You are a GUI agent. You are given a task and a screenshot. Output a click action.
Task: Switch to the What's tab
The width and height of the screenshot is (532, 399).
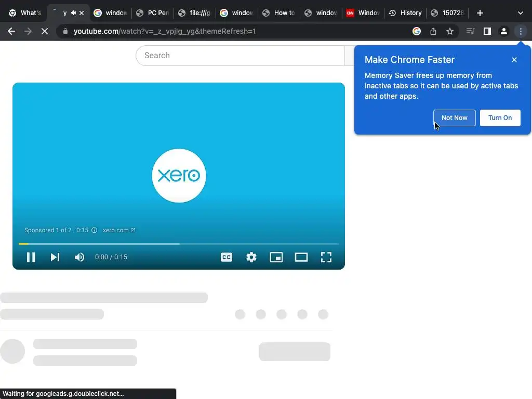[x=24, y=13]
